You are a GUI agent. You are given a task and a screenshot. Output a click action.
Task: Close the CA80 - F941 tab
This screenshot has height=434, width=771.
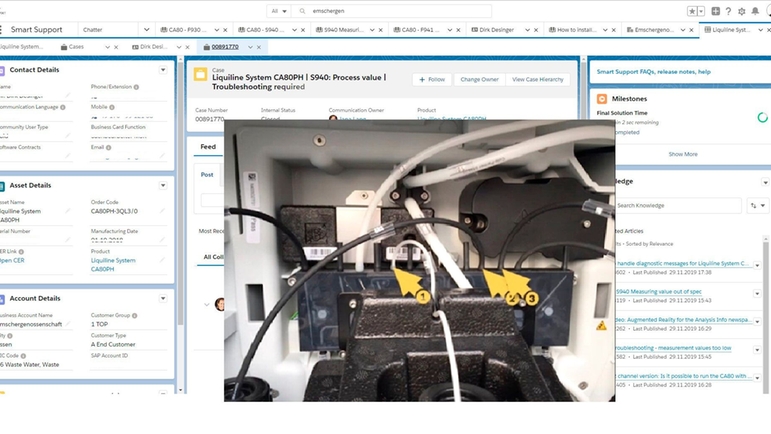point(458,30)
